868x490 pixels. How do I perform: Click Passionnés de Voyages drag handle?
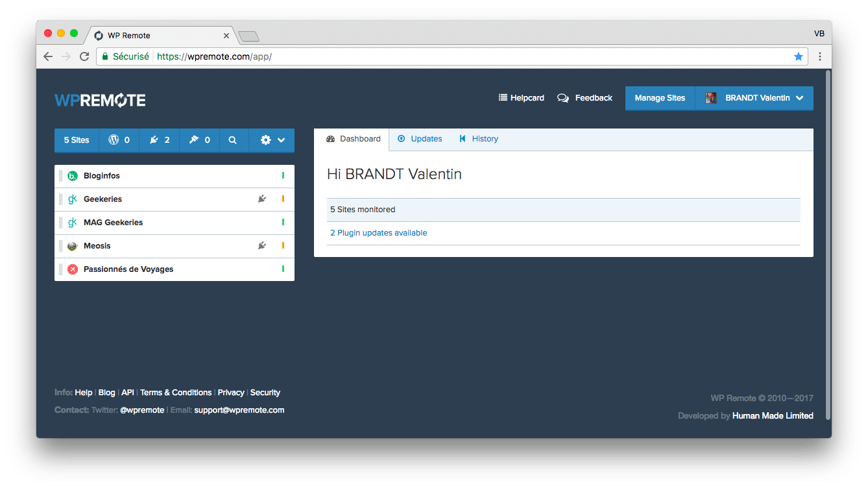[x=61, y=269]
